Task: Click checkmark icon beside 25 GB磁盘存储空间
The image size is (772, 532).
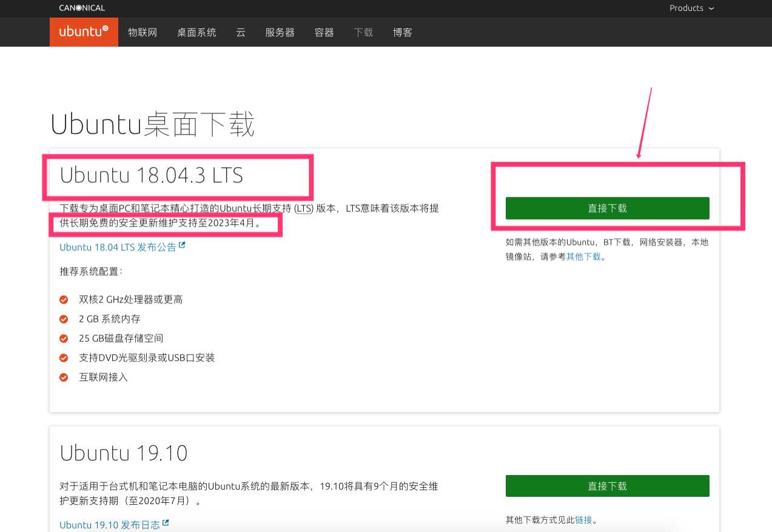Action: (x=64, y=338)
